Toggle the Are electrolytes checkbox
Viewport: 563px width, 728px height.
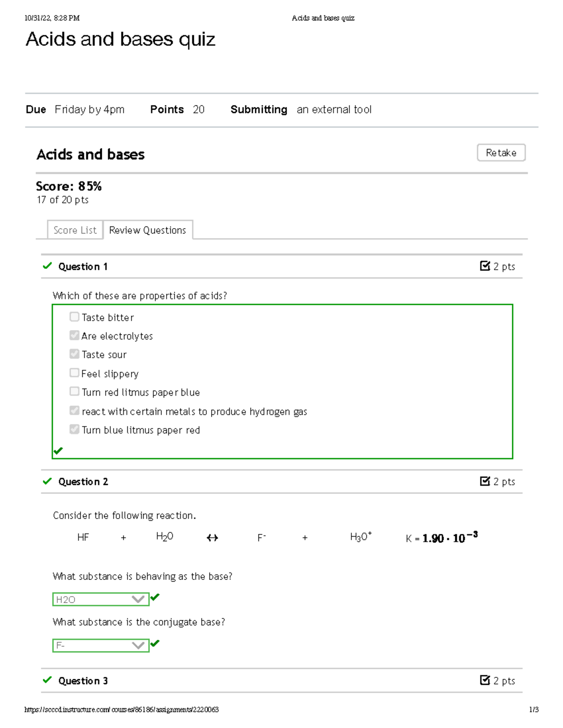tap(74, 335)
